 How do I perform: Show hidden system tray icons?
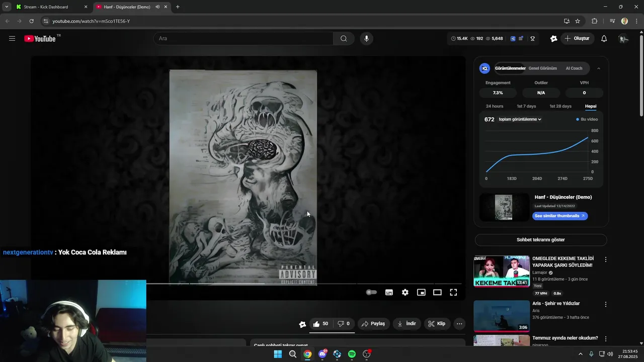point(580,354)
